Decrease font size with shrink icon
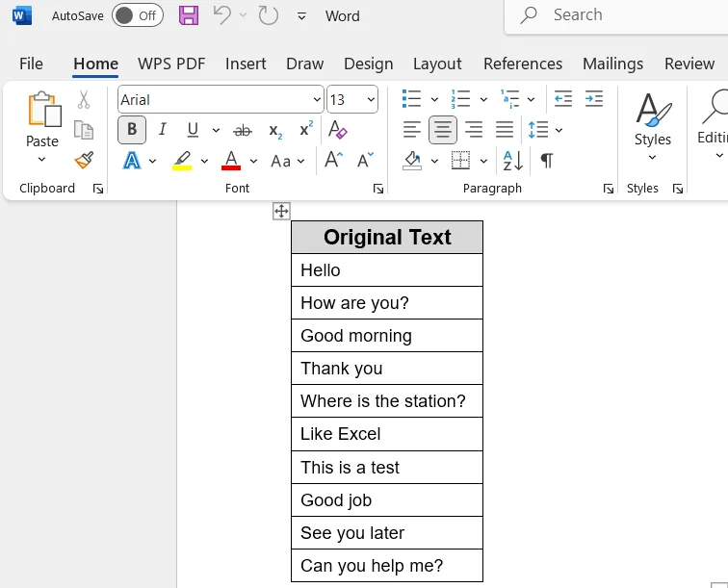 coord(365,160)
